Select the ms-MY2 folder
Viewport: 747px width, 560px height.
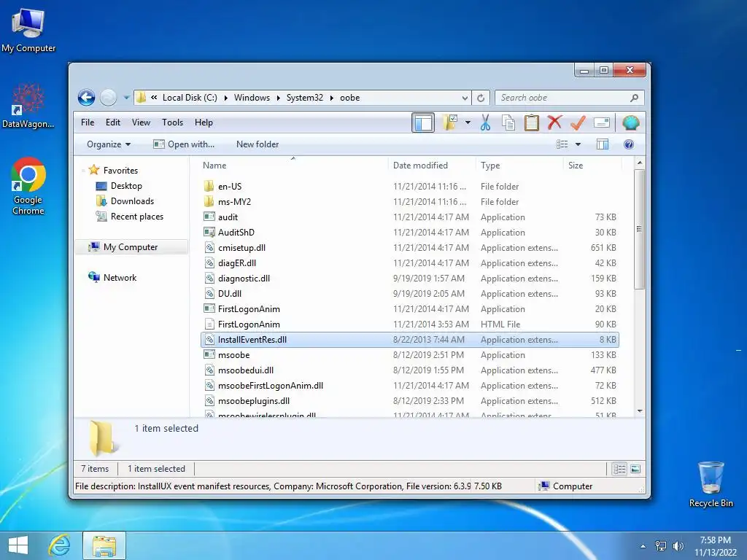tap(234, 202)
